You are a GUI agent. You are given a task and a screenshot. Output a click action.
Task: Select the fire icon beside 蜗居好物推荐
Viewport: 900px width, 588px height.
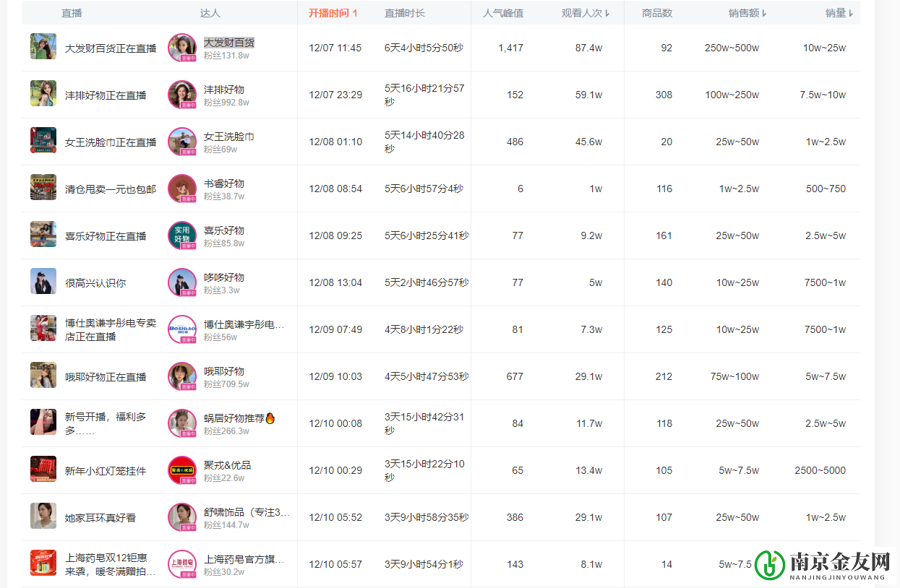tap(268, 417)
